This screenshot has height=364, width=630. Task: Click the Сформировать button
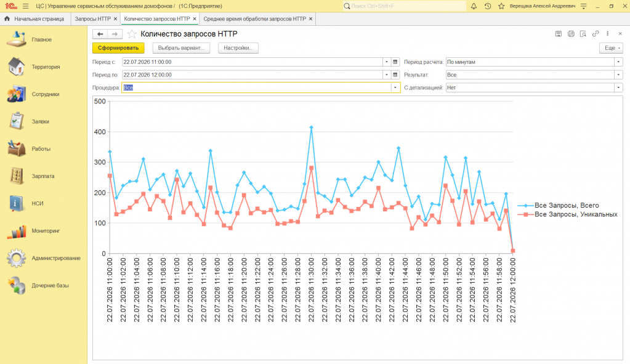coord(118,48)
